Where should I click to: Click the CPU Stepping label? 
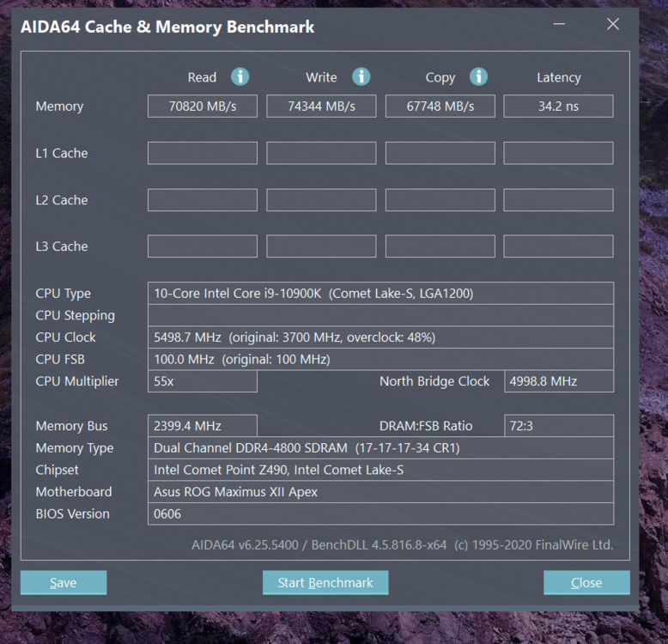click(75, 316)
